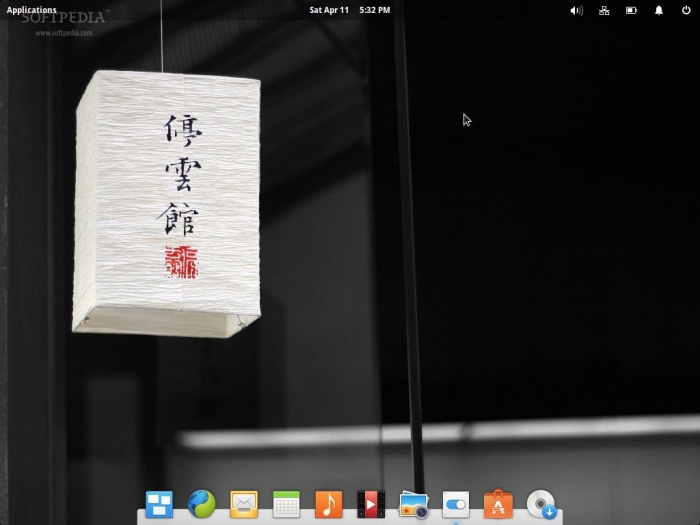Click the installer disc icon in dock
This screenshot has height=525, width=700.
click(541, 504)
